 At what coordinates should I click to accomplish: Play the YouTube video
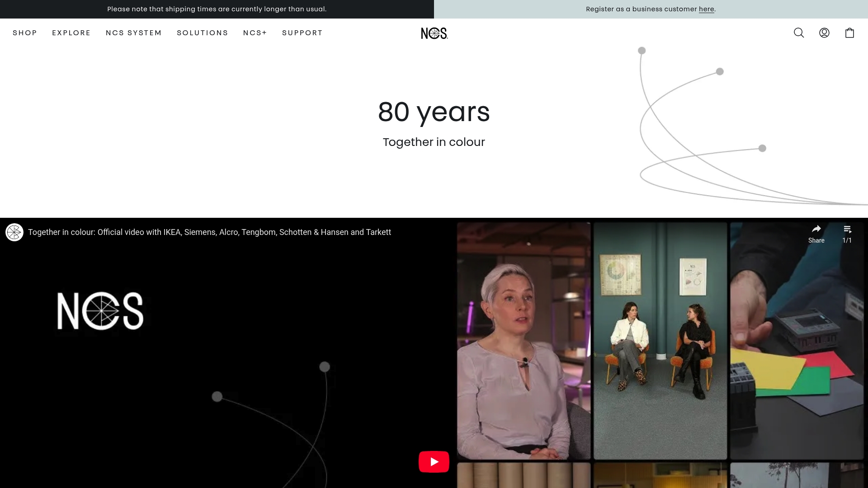(434, 461)
